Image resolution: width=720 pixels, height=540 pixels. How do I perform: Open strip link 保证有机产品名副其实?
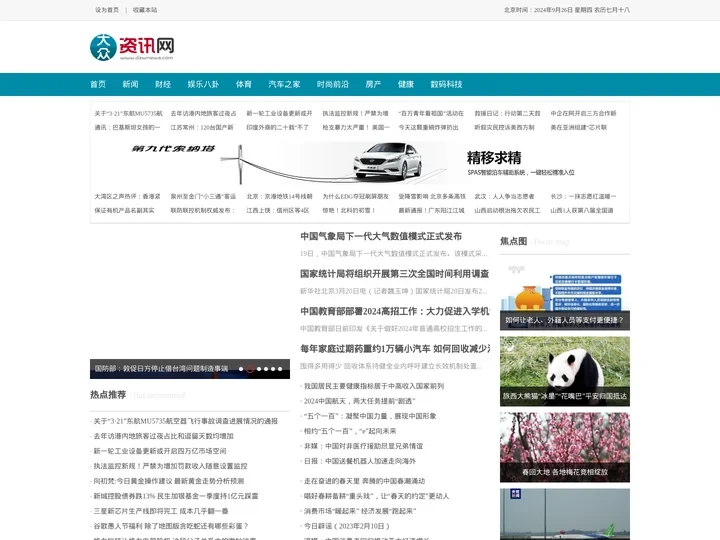[x=124, y=211]
